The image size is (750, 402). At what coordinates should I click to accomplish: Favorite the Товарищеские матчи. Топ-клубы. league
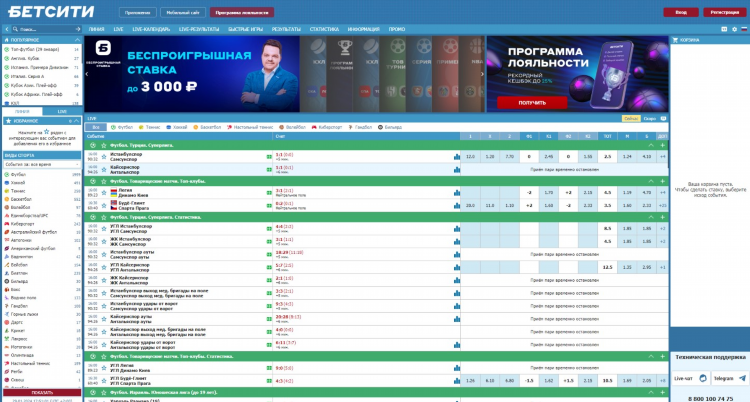103,181
